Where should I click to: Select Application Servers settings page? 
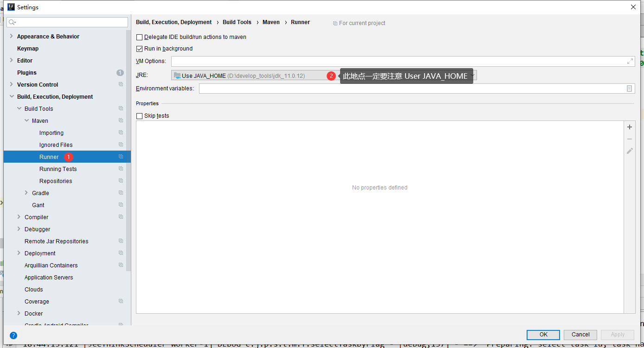pos(49,278)
